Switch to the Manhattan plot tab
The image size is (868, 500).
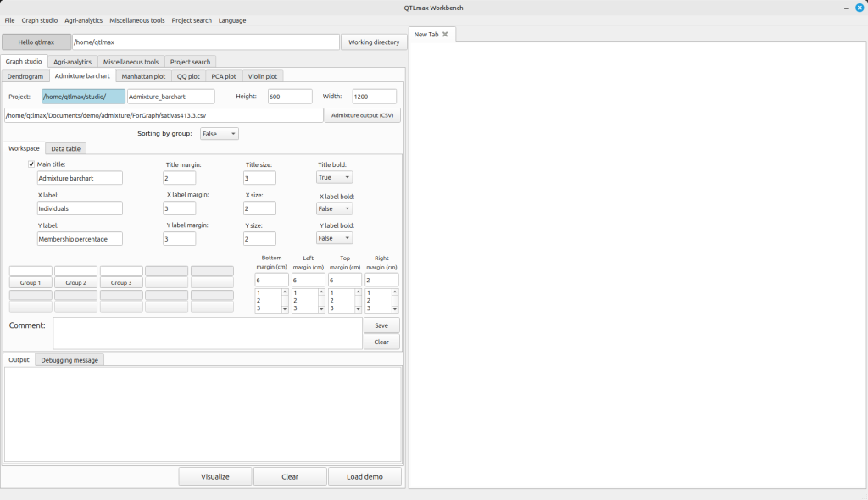coord(143,76)
